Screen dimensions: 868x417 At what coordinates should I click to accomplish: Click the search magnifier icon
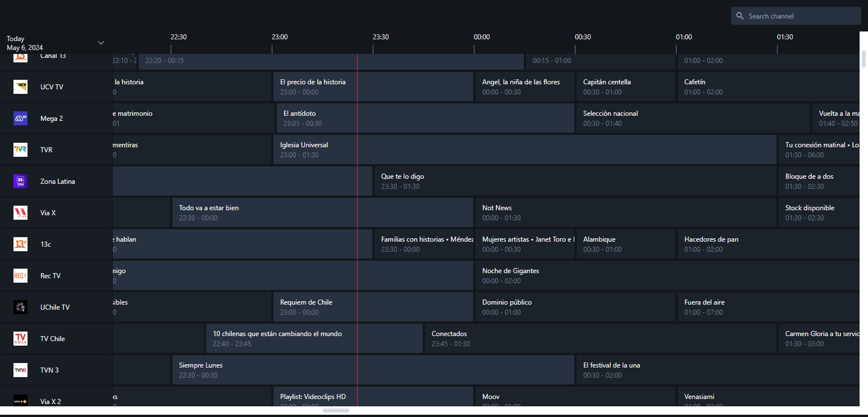pyautogui.click(x=740, y=16)
